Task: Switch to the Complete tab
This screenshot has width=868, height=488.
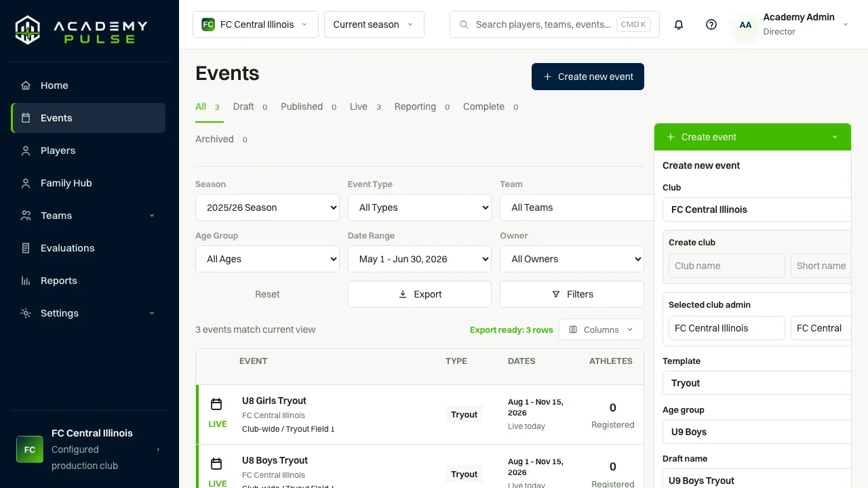Action: (x=491, y=107)
